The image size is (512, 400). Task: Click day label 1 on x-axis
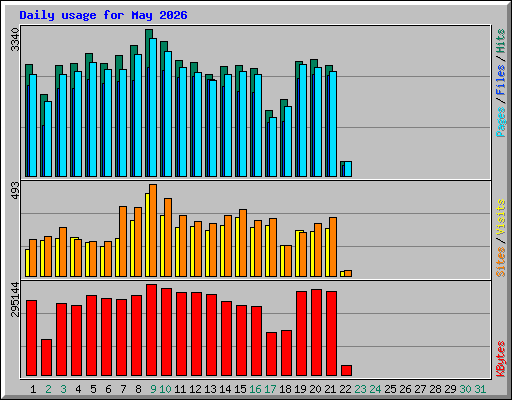click(x=33, y=389)
